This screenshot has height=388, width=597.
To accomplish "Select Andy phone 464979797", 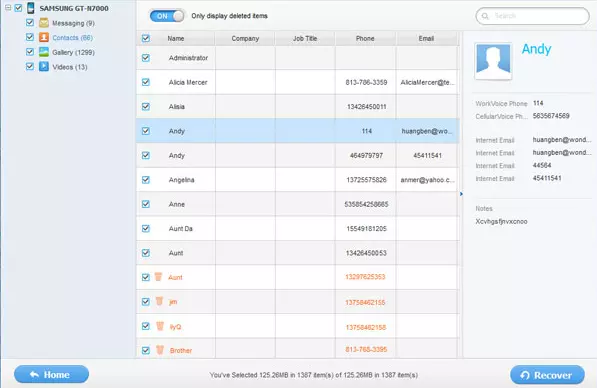I will coord(366,155).
